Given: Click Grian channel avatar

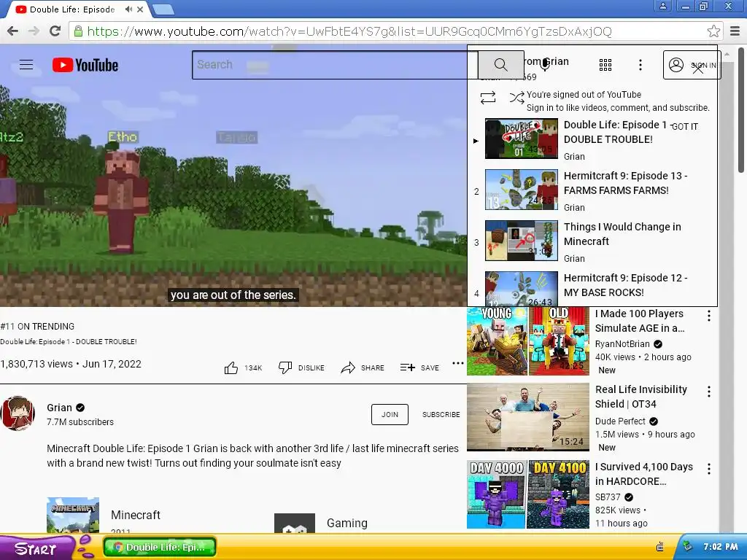Looking at the screenshot, I should pos(18,413).
